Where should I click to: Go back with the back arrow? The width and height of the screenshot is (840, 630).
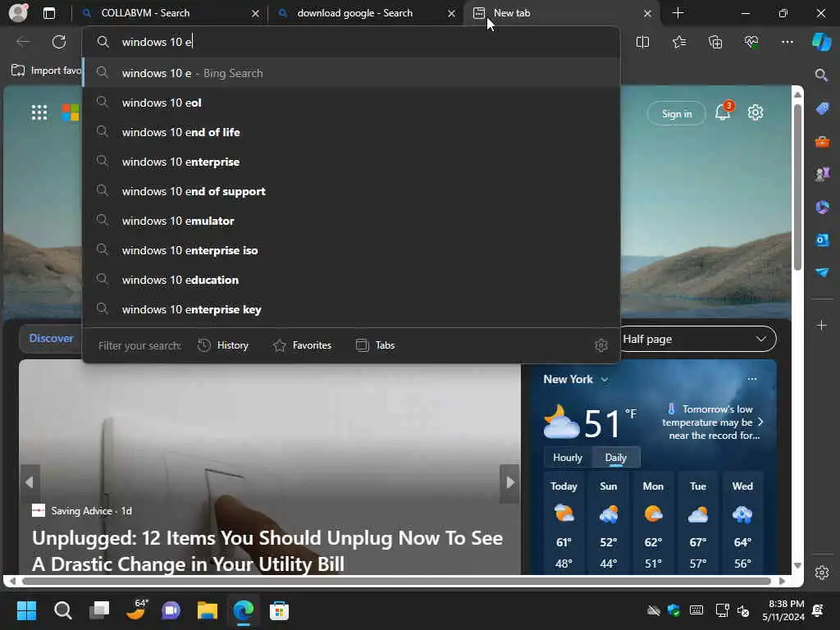[23, 42]
